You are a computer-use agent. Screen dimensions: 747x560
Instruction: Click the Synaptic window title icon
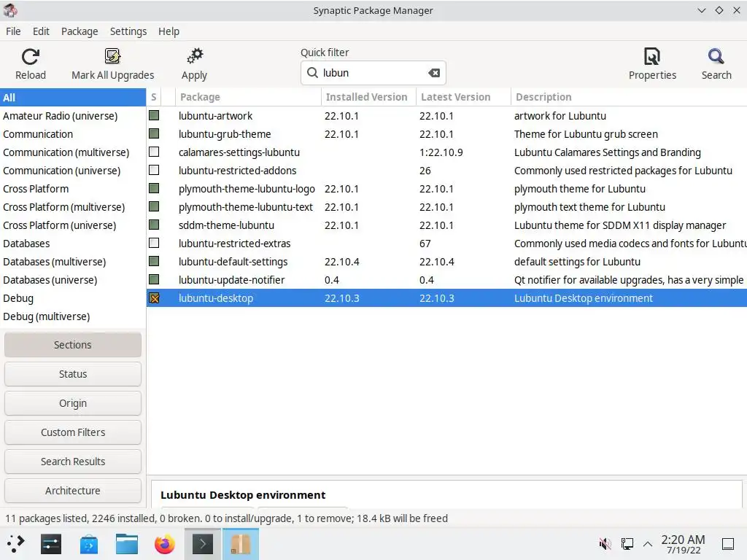coord(10,10)
